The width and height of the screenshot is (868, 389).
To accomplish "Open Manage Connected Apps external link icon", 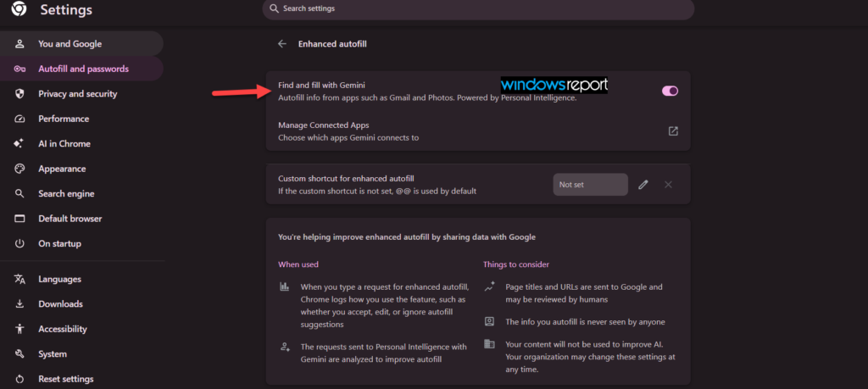I will [x=673, y=131].
